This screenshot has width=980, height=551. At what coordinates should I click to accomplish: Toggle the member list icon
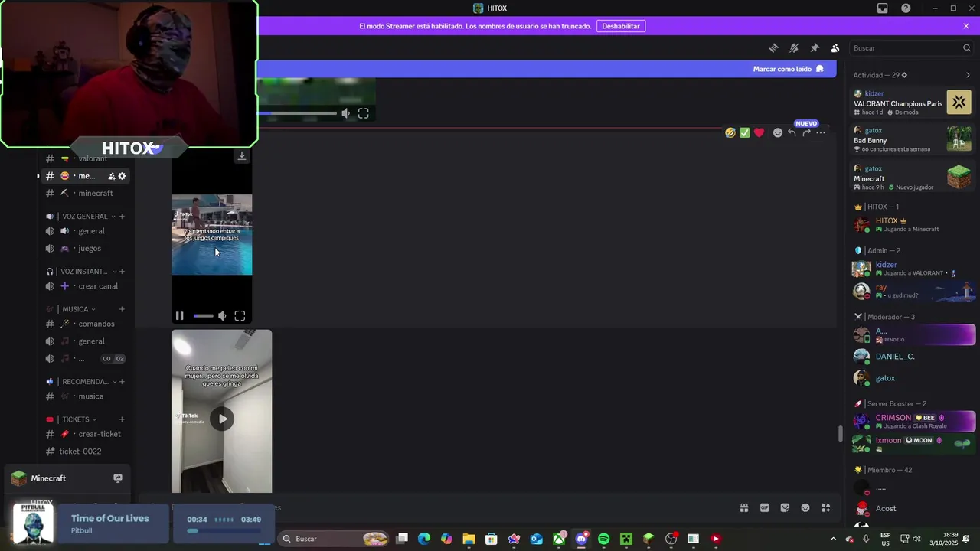(x=835, y=47)
